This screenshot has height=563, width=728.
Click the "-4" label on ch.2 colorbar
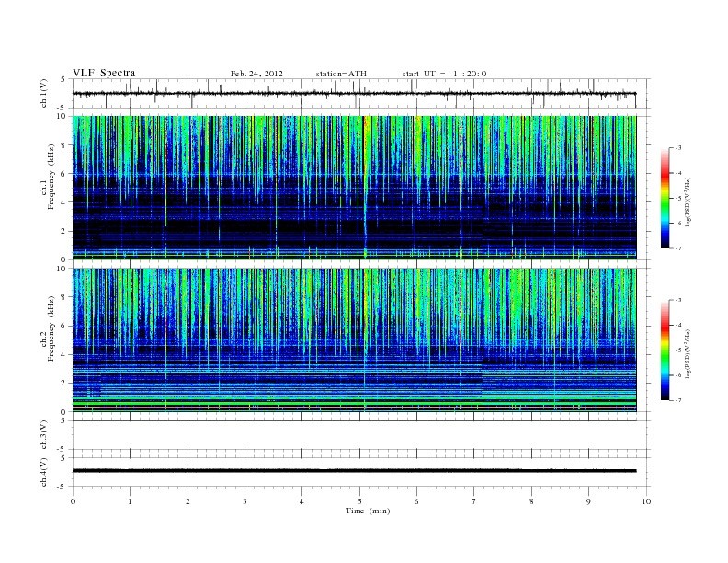tap(677, 325)
